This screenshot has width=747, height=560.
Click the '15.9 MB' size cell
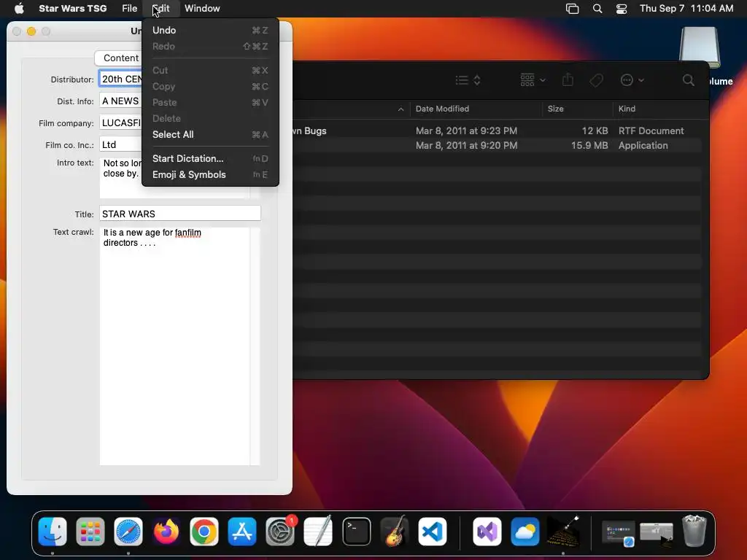(x=589, y=146)
